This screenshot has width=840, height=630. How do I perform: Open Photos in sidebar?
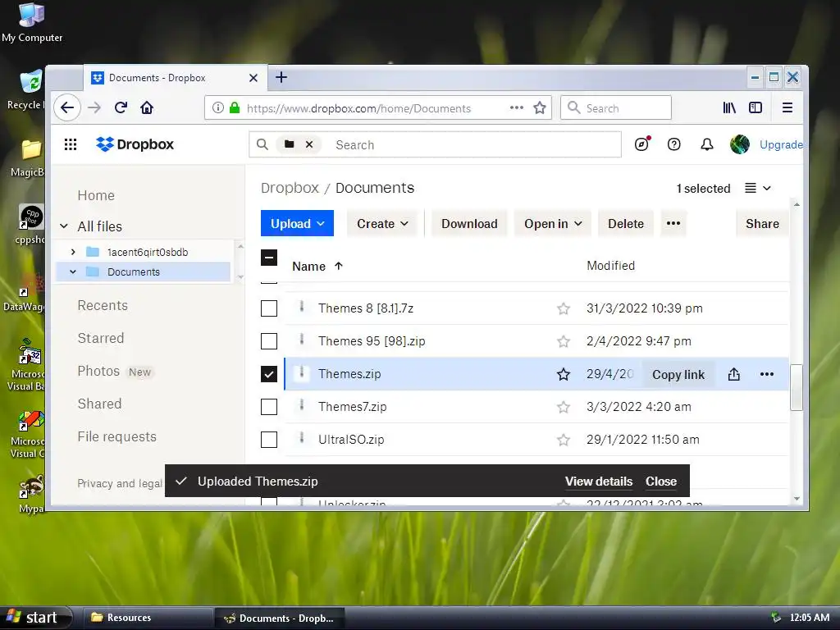pyautogui.click(x=98, y=372)
